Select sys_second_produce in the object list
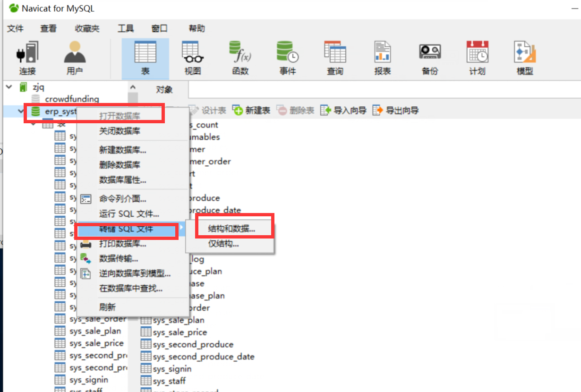Viewport: 581px width, 392px height. [193, 345]
